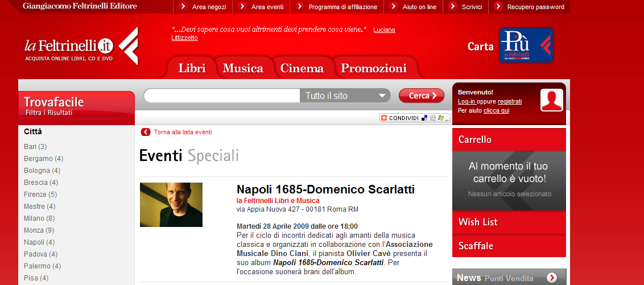Click the Cerca search button
Screen dimensions: 644x285
[x=422, y=96]
